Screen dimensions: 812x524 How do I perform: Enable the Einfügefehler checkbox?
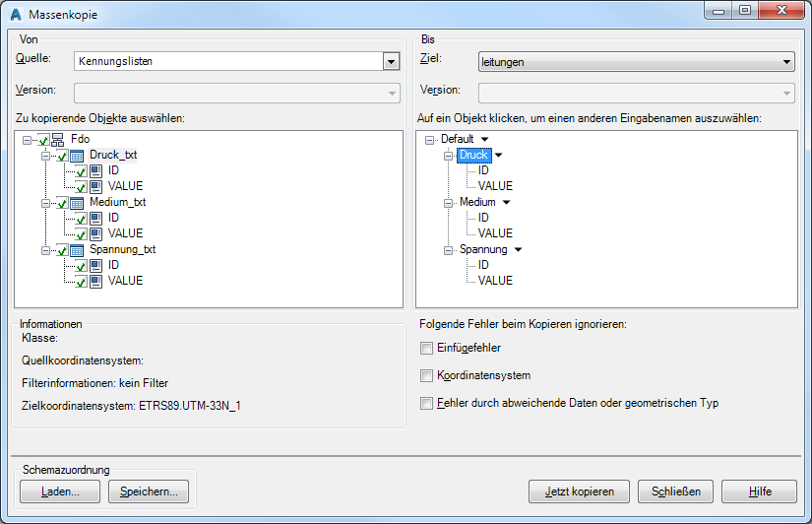point(426,348)
